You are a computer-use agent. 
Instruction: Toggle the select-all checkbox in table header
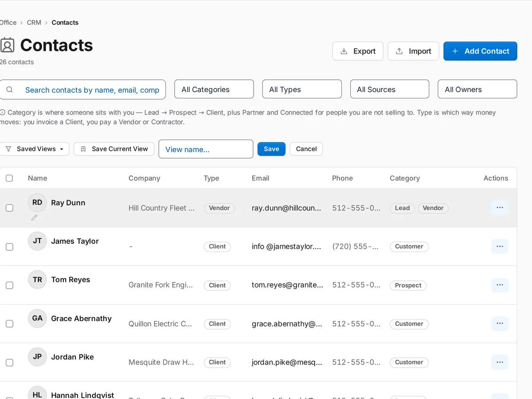click(9, 178)
